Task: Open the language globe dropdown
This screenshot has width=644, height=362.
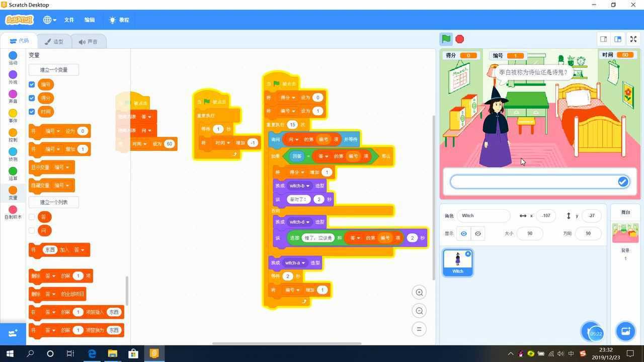Action: 49,20
